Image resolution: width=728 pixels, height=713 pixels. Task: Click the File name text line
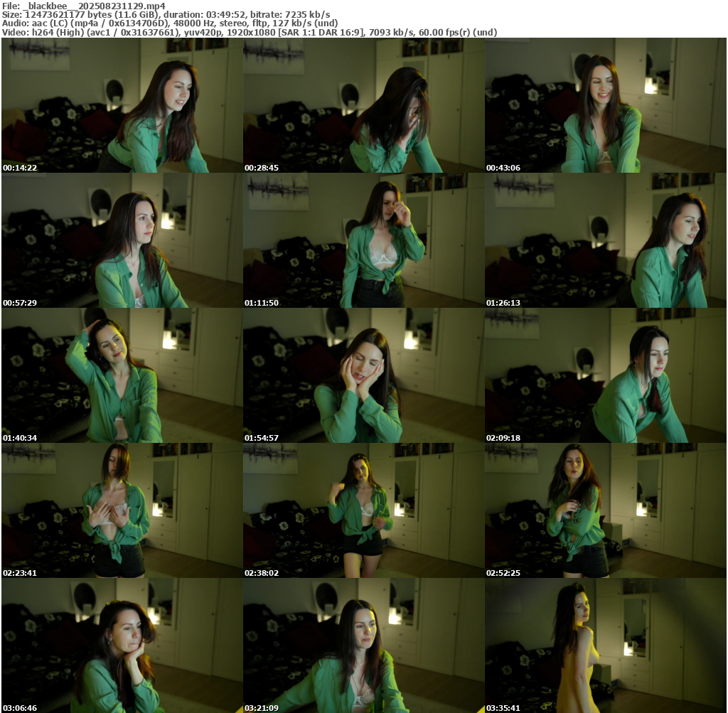(84, 6)
